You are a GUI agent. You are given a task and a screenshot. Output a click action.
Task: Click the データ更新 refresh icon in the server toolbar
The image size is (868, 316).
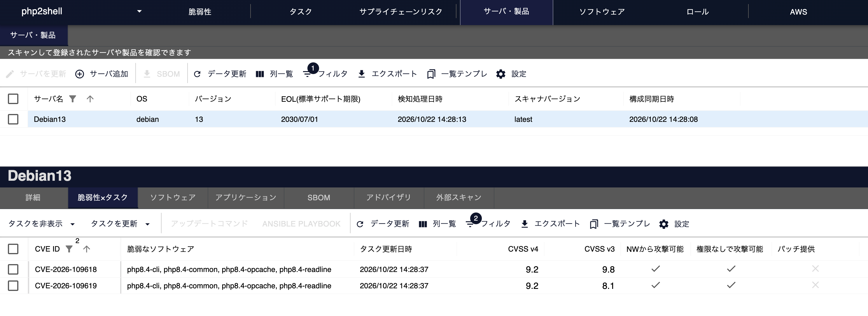(197, 74)
